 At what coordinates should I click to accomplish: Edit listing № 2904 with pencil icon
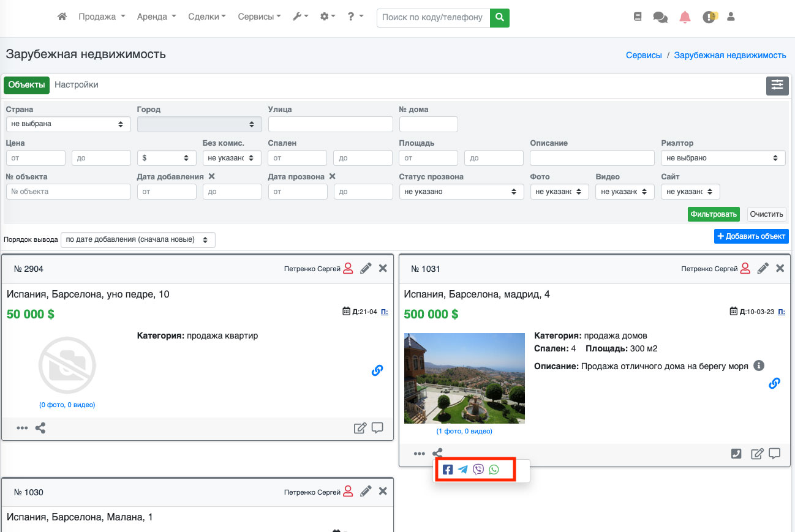(x=366, y=268)
